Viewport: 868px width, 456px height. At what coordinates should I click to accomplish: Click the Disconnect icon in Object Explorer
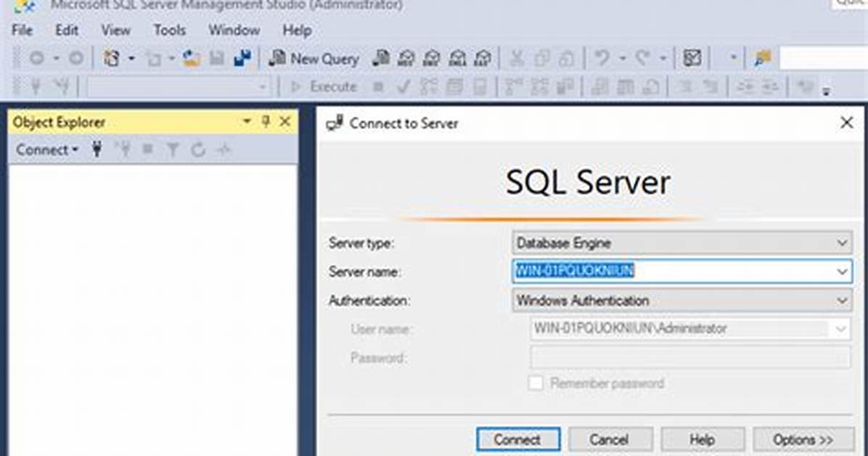(123, 149)
